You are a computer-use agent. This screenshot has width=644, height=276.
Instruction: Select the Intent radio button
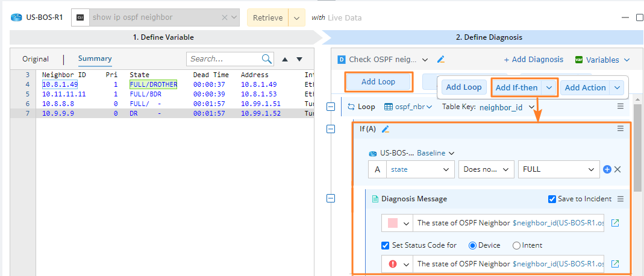point(516,245)
